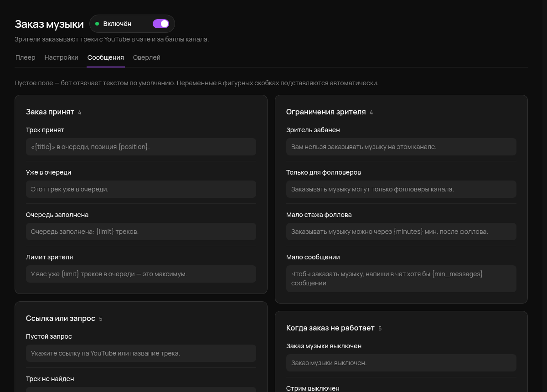Switch to the Настройки tab
The width and height of the screenshot is (547, 392).
[x=62, y=57]
